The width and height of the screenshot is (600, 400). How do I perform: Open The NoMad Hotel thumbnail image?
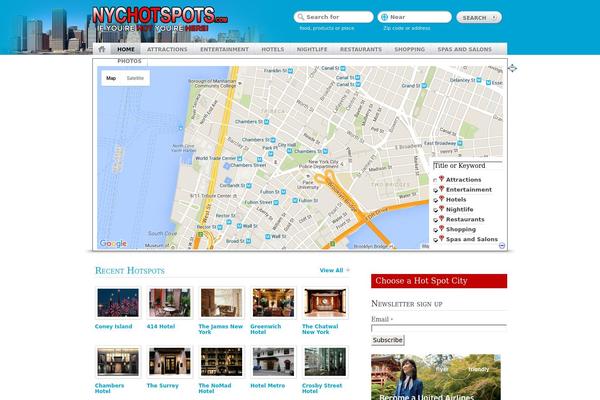pyautogui.click(x=221, y=362)
